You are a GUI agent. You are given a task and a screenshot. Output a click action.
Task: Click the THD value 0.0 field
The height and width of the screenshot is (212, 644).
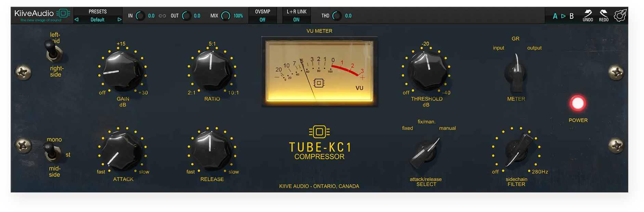(x=348, y=16)
